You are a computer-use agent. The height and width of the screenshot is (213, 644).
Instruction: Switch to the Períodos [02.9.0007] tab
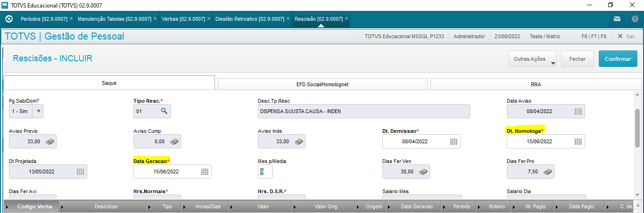pos(44,19)
